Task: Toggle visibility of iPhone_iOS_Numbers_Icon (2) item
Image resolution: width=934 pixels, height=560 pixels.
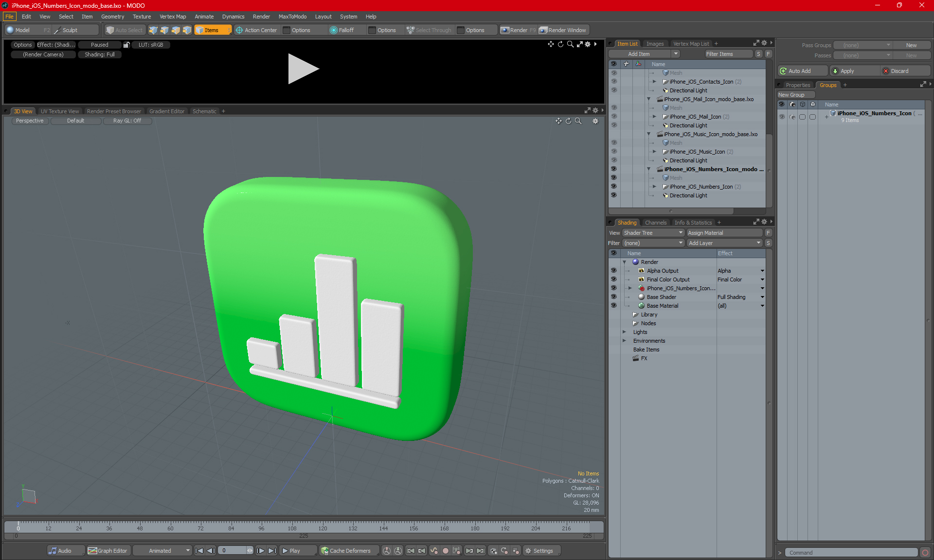Action: tap(614, 186)
